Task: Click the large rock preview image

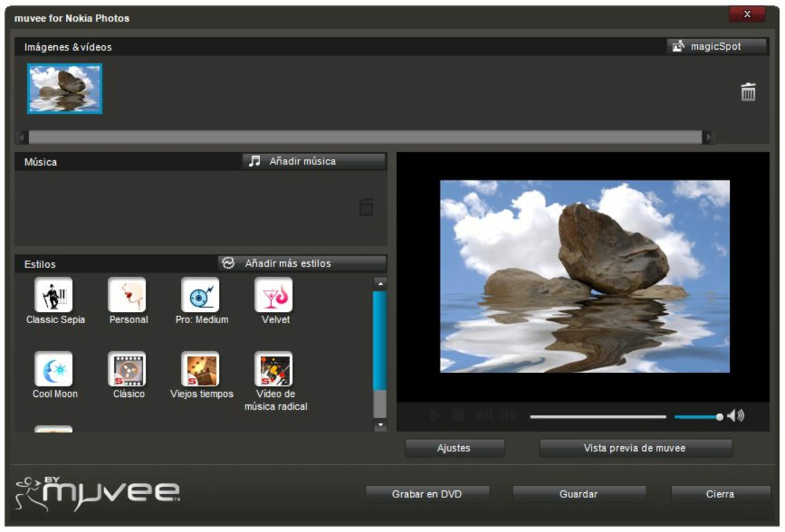Action: point(584,276)
